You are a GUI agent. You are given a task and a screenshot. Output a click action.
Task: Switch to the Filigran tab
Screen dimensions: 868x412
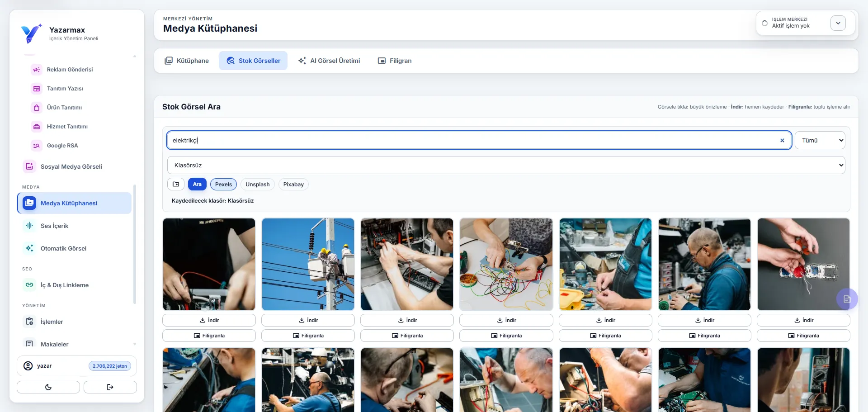[395, 61]
